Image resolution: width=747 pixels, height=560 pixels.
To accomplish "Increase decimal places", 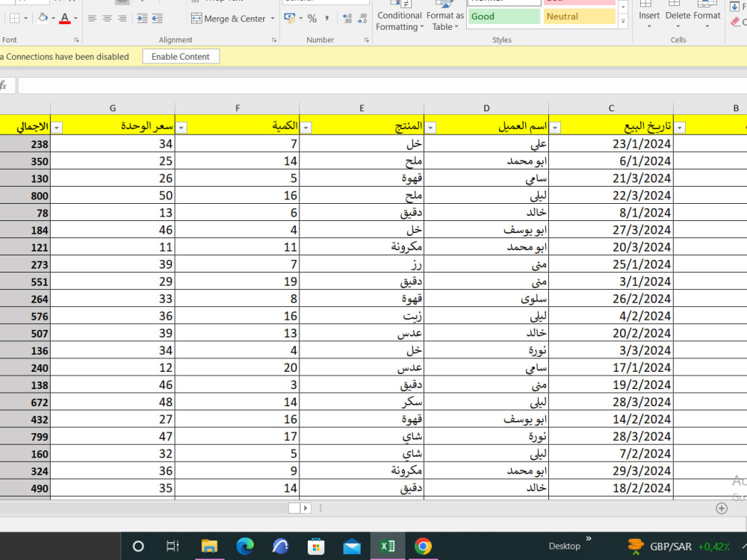I will coord(347,18).
